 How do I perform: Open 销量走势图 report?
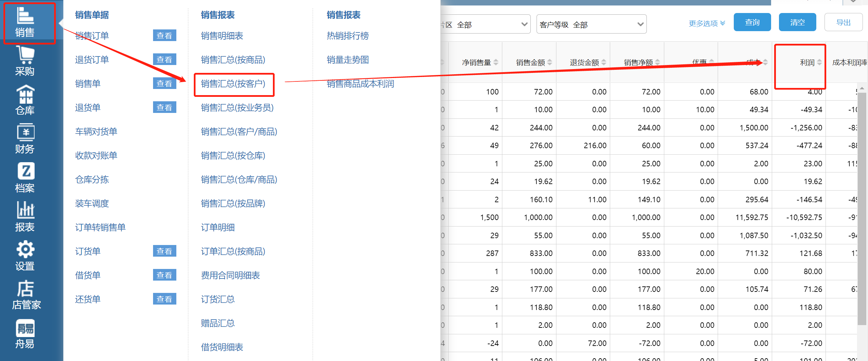(x=348, y=60)
